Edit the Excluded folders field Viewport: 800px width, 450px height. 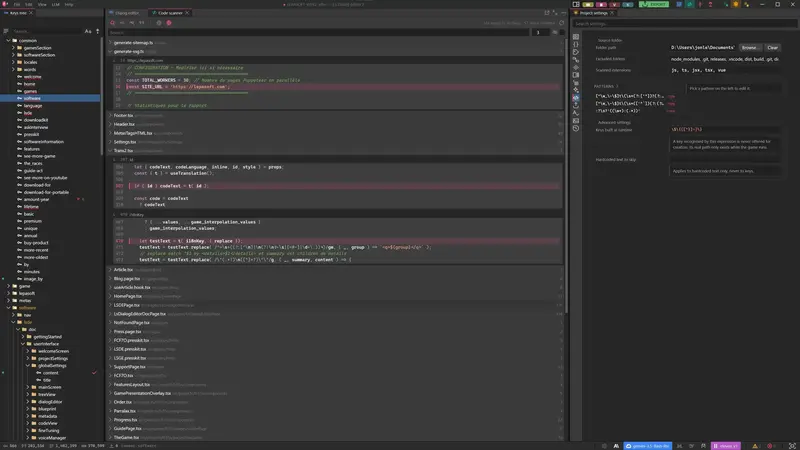click(724, 59)
